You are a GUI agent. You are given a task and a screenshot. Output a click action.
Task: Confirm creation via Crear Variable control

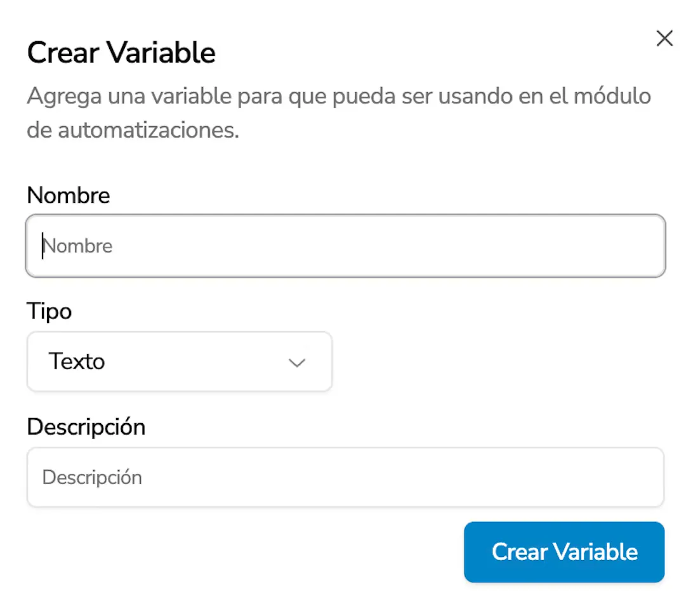563,552
